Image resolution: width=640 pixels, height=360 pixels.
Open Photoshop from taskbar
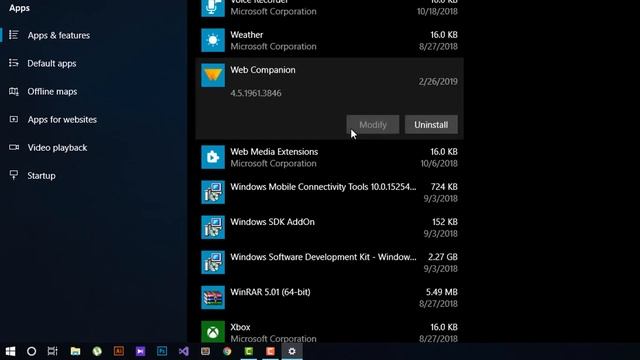[x=162, y=351]
